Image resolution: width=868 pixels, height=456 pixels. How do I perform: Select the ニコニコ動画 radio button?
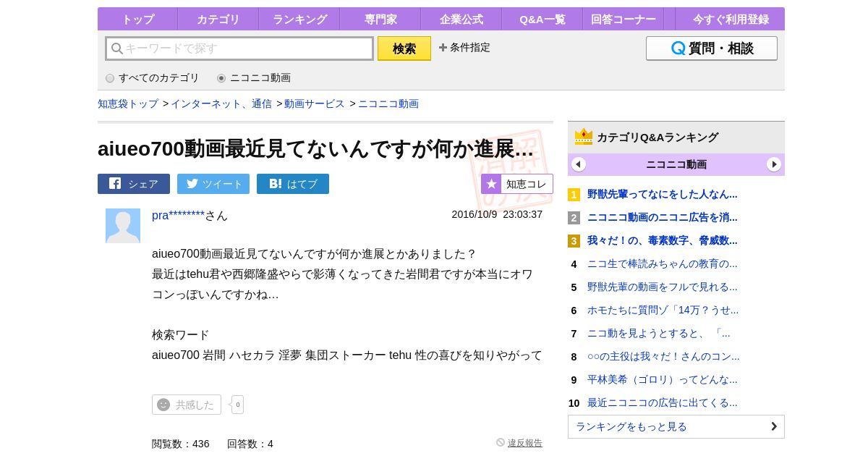(221, 78)
